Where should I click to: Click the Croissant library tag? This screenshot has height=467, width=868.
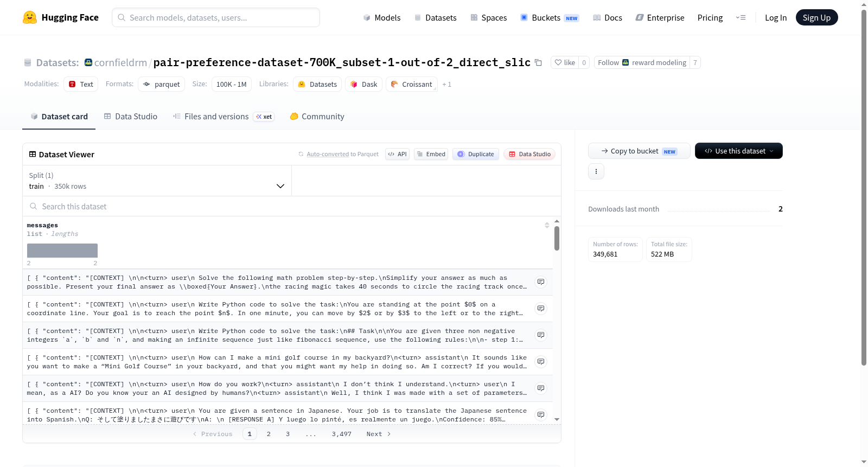coord(412,84)
